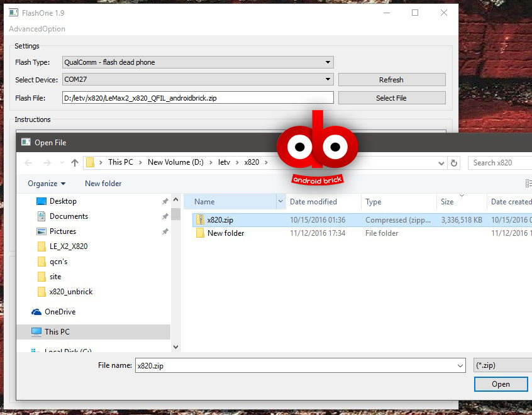Click the Open button
The width and height of the screenshot is (532, 415).
pos(501,384)
